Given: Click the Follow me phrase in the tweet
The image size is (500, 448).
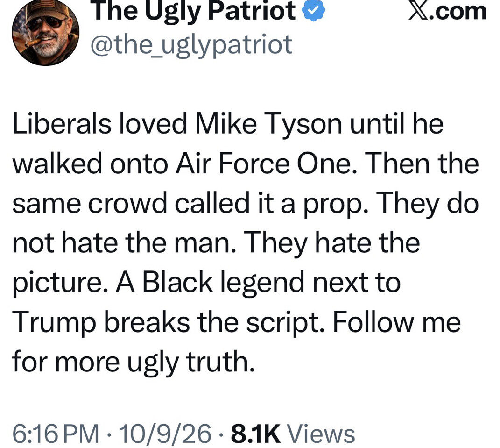Looking at the screenshot, I should pyautogui.click(x=397, y=322).
